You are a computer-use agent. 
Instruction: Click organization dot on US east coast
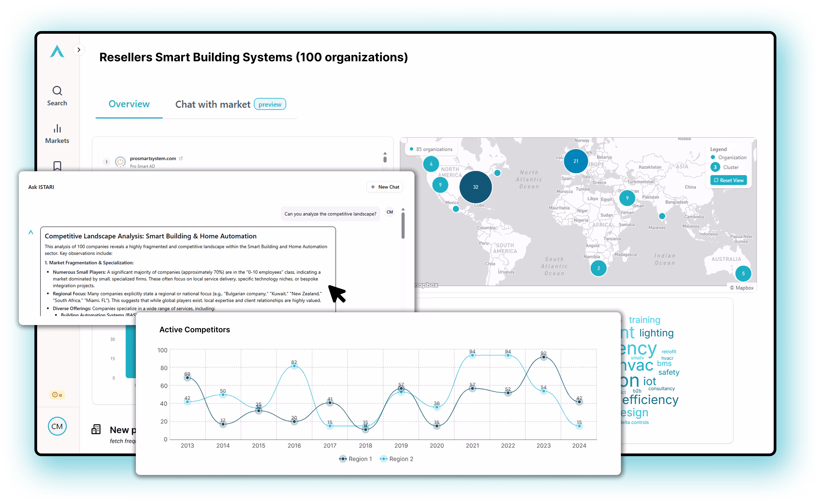pos(497,173)
